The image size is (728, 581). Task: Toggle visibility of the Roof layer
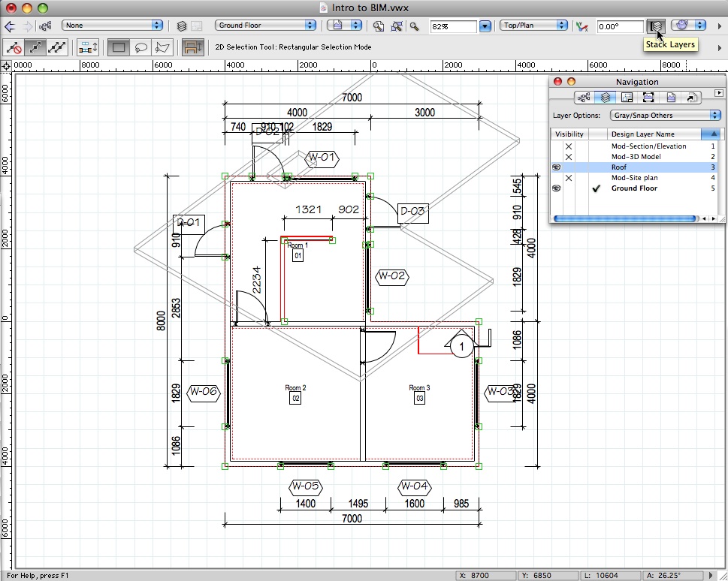pyautogui.click(x=557, y=167)
